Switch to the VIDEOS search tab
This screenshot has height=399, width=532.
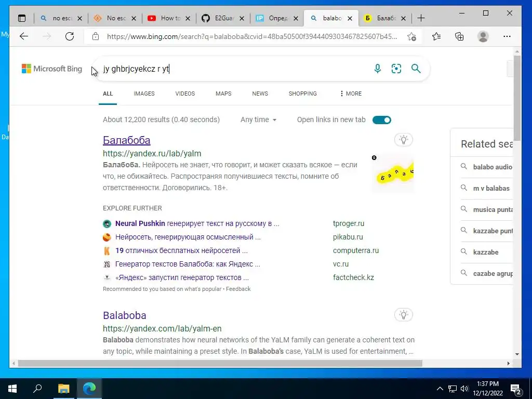(185, 94)
